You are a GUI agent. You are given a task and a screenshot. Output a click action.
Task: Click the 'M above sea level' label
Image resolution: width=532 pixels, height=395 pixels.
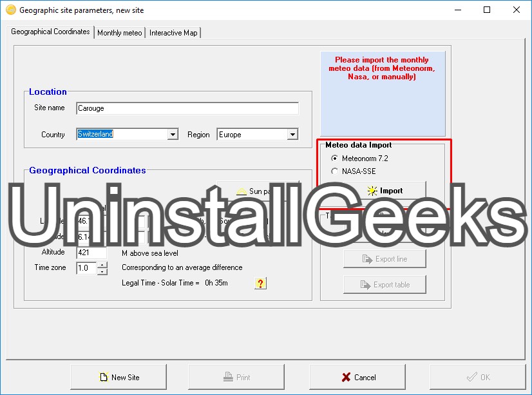[x=150, y=253]
